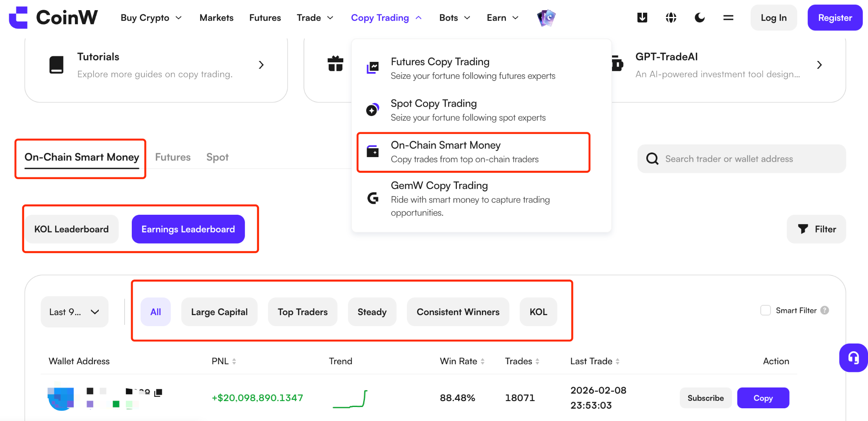Select Futures Copy Trading menu entry
This screenshot has width=868, height=421.
pyautogui.click(x=473, y=68)
